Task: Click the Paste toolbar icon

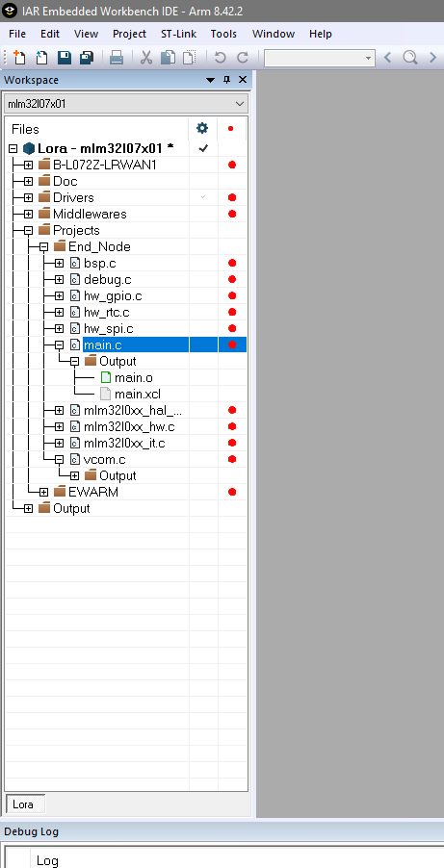Action: pos(190,57)
